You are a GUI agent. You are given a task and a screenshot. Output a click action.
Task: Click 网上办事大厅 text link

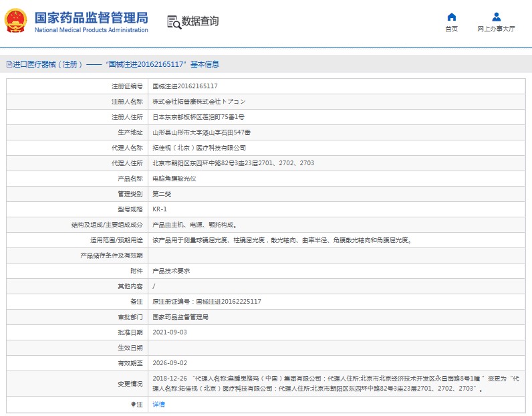point(496,29)
